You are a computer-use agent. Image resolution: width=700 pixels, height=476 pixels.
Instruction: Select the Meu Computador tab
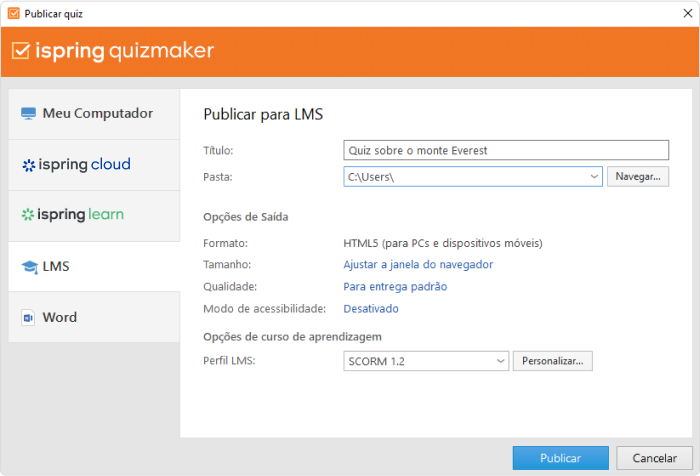point(94,114)
